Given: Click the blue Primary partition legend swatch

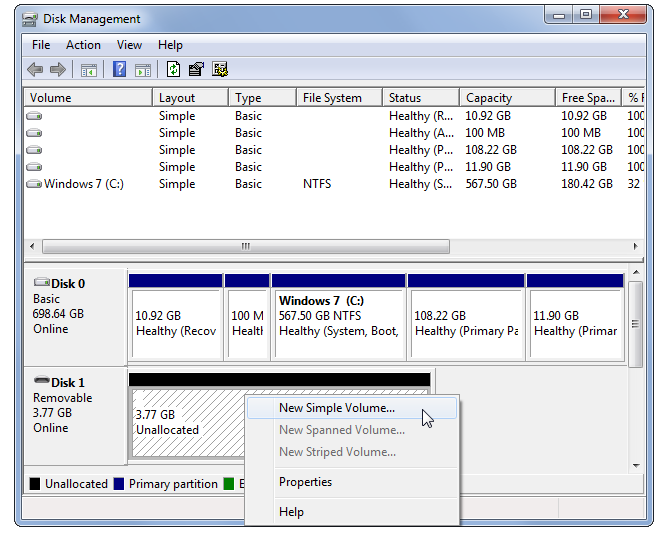Looking at the screenshot, I should coord(119,484).
